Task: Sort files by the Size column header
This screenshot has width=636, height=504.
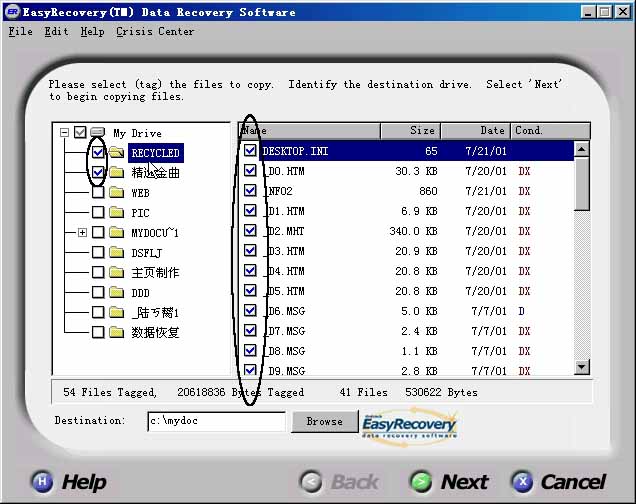Action: [410, 131]
